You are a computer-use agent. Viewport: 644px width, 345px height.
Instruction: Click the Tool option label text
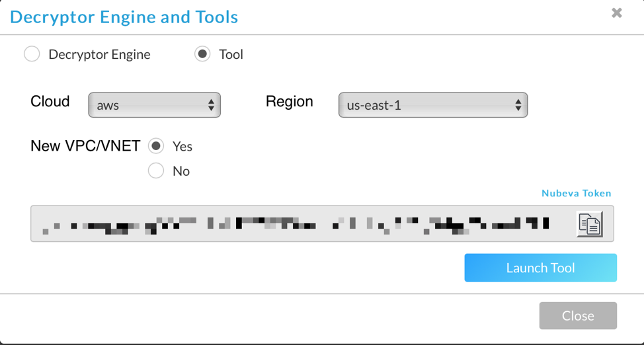point(231,54)
